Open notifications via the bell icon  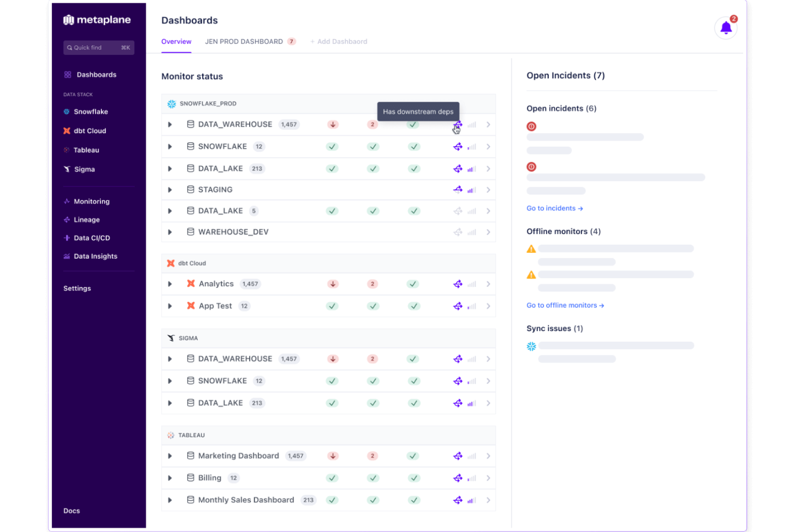point(726,28)
